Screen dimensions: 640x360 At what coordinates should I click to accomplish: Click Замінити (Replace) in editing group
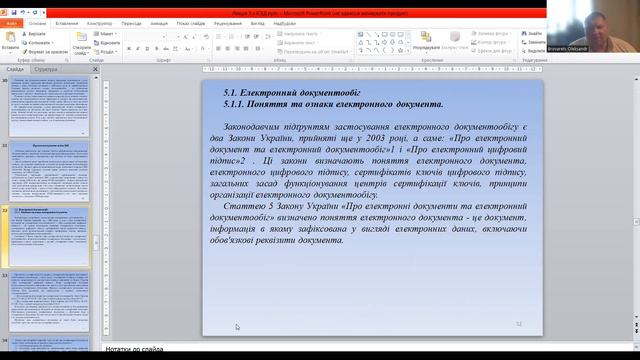tap(533, 42)
